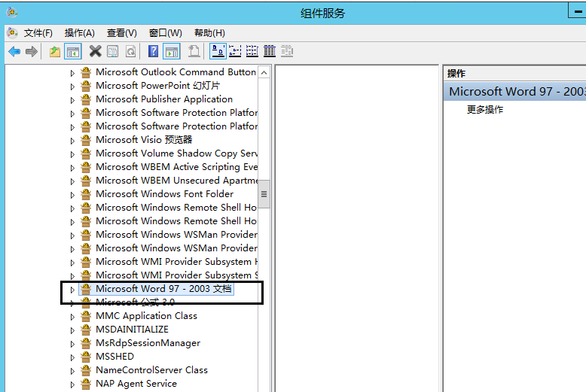Image resolution: width=586 pixels, height=392 pixels.
Task: Click the console icon beside 文件(F) menu
Action: (x=12, y=33)
